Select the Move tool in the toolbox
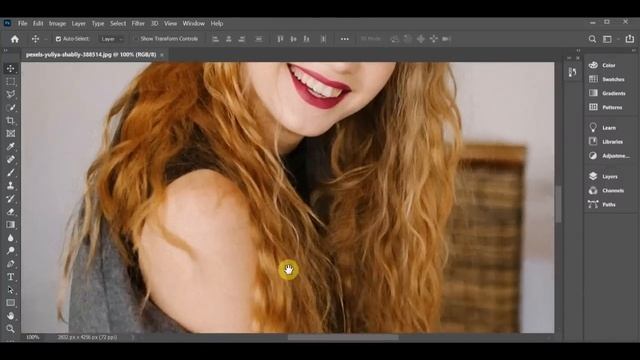 coord(11,68)
